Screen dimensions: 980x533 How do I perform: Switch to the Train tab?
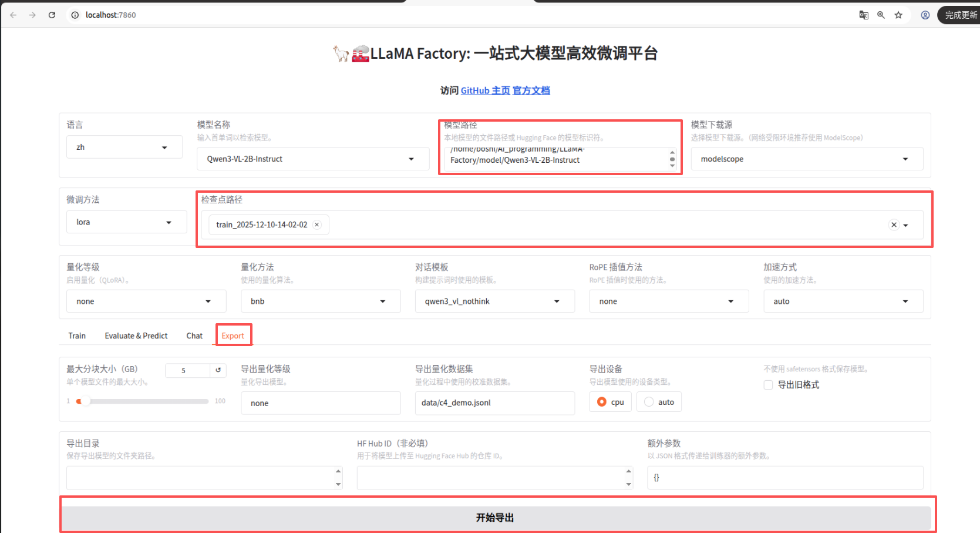[x=77, y=336]
